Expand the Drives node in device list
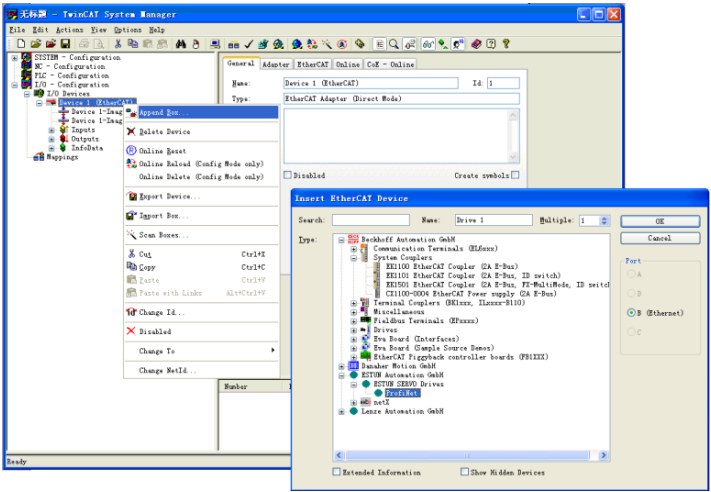 click(354, 330)
